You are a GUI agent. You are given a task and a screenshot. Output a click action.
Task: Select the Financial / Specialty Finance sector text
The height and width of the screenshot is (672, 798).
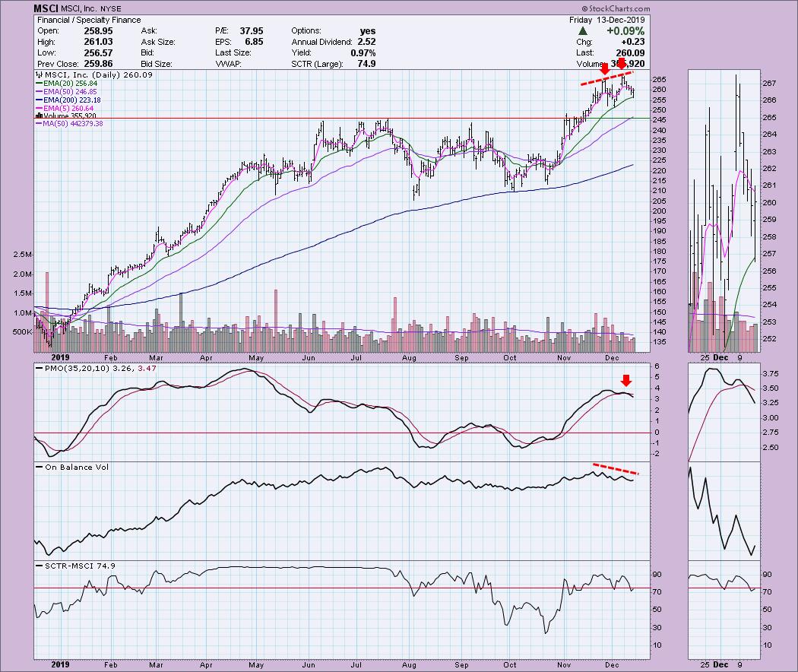tap(76, 20)
